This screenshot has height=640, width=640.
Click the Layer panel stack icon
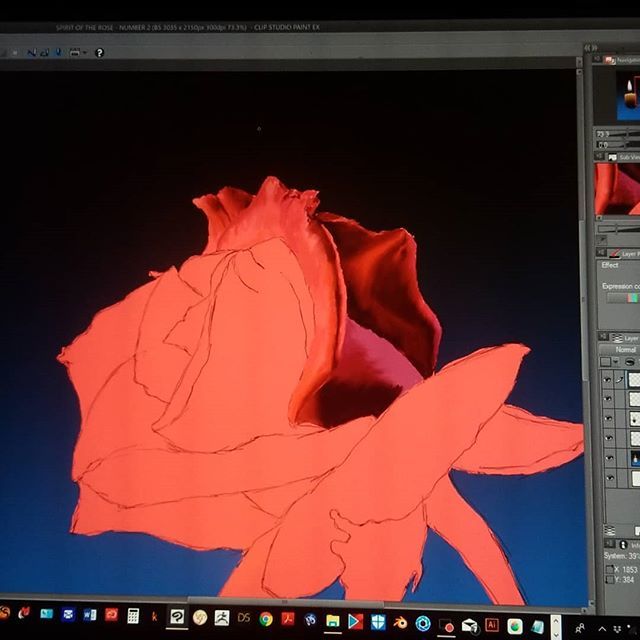coord(618,338)
